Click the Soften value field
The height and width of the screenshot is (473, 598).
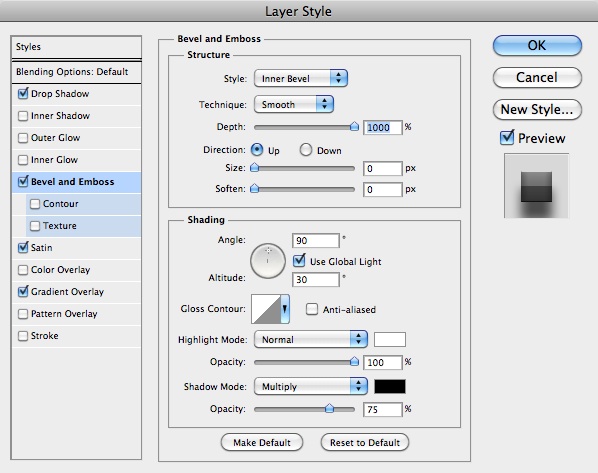pos(383,190)
